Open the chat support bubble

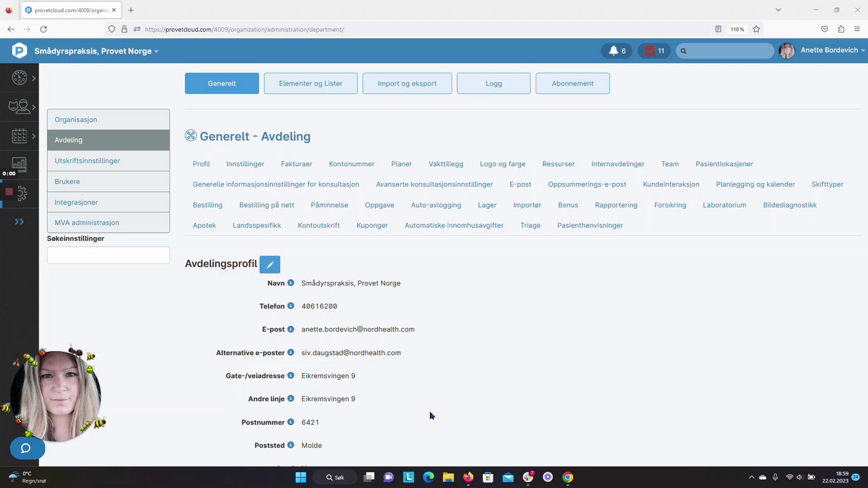[26, 448]
